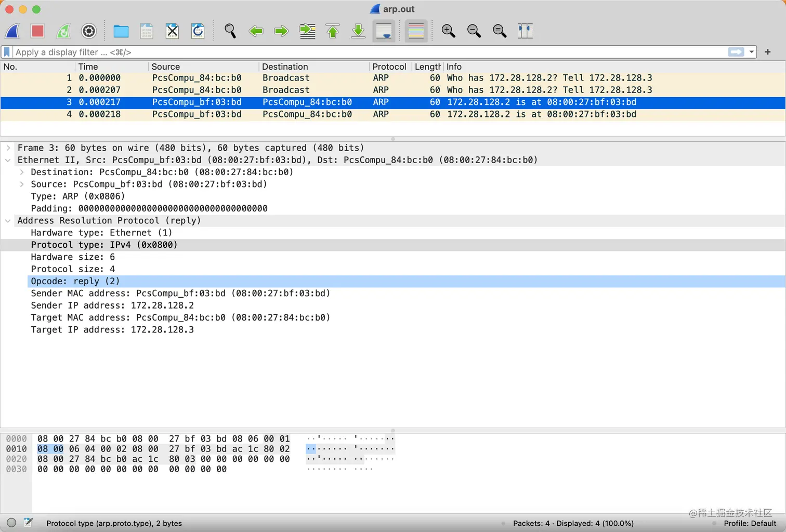Toggle packet list colorization rules
This screenshot has width=786, height=532.
pyautogui.click(x=416, y=31)
